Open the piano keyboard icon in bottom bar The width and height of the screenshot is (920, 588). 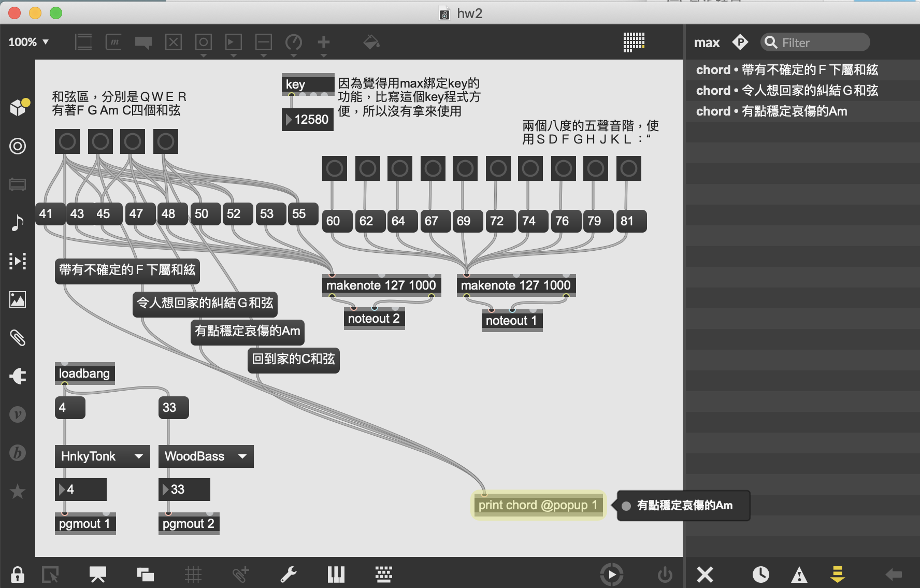pos(336,574)
